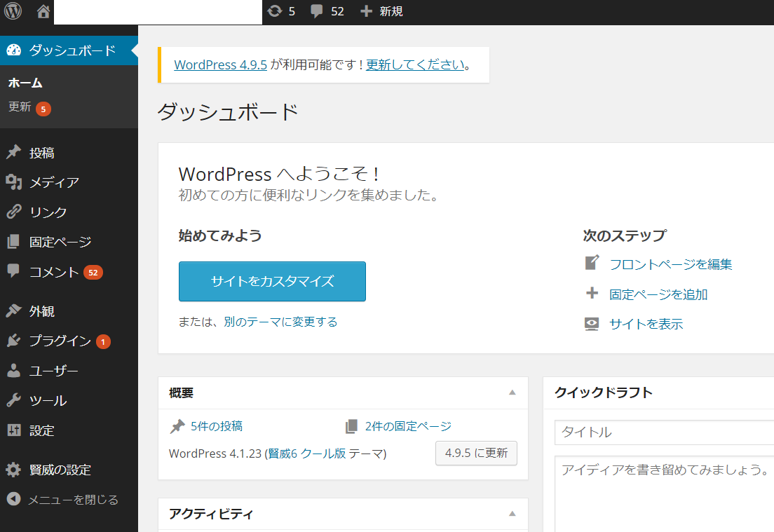Screen dimensions: 774x532
Task: Click the sliders icon beside 設定
Action: click(14, 430)
